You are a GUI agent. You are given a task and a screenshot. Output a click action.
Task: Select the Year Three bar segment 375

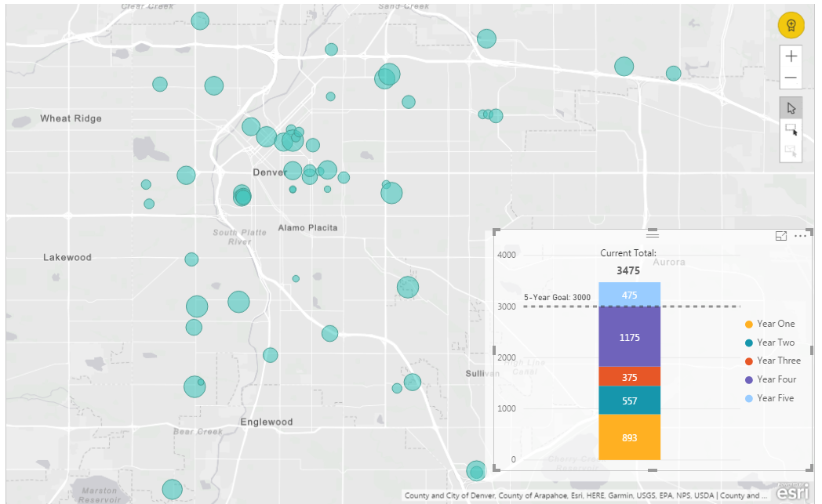[x=630, y=377]
